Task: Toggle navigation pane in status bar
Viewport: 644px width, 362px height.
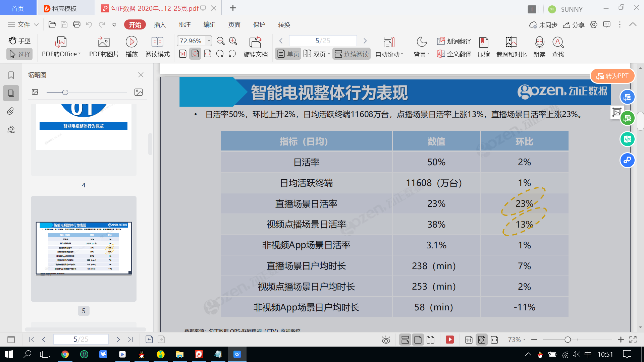Action: [11, 340]
